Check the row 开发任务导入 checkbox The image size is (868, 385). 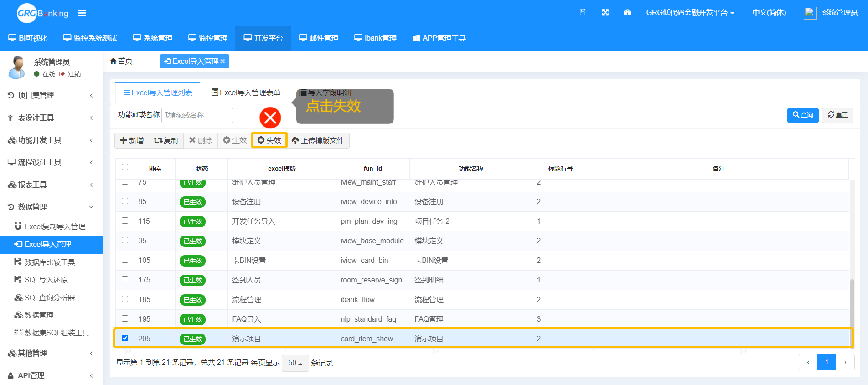coord(125,221)
